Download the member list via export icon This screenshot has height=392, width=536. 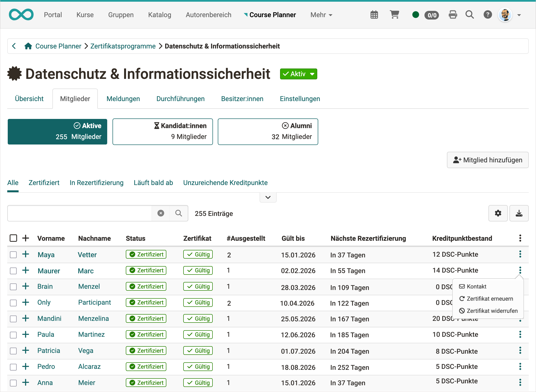click(519, 213)
